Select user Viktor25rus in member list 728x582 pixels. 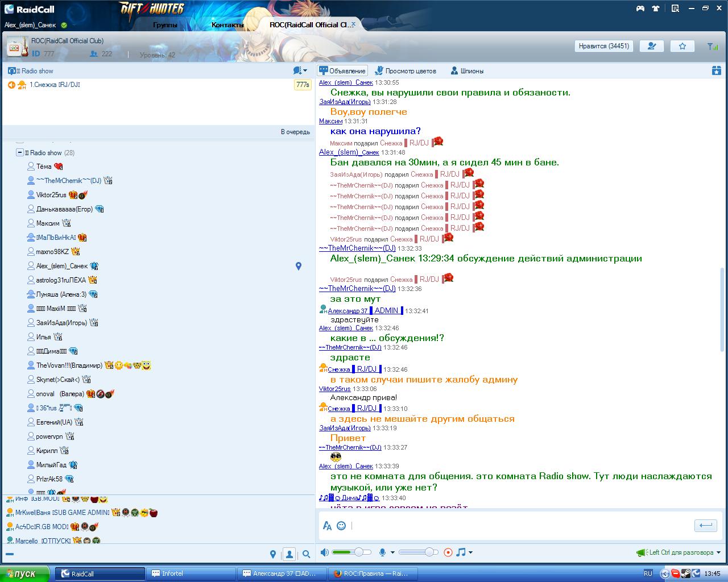pos(51,195)
